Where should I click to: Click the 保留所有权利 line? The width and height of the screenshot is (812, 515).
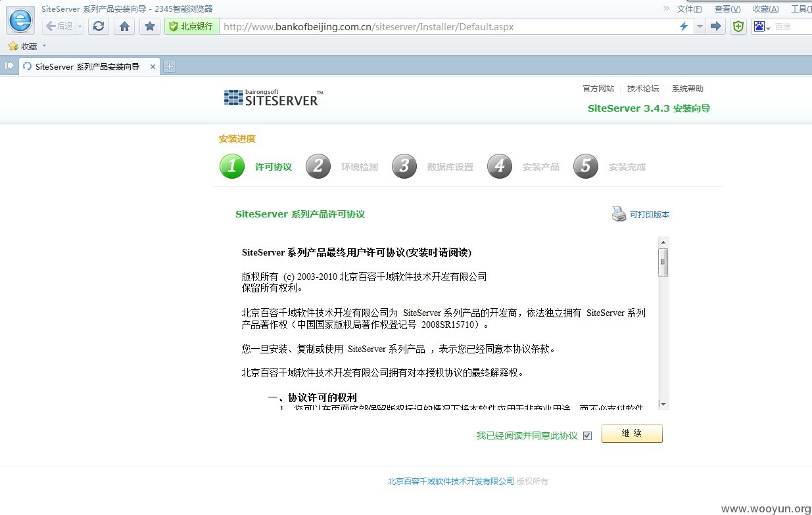pyautogui.click(x=272, y=288)
